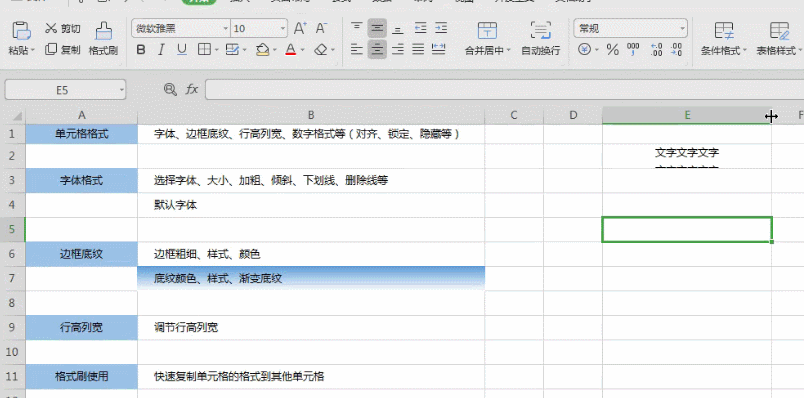Select cell A3 字体格式
Viewport: 804px width, 398px height.
click(82, 181)
